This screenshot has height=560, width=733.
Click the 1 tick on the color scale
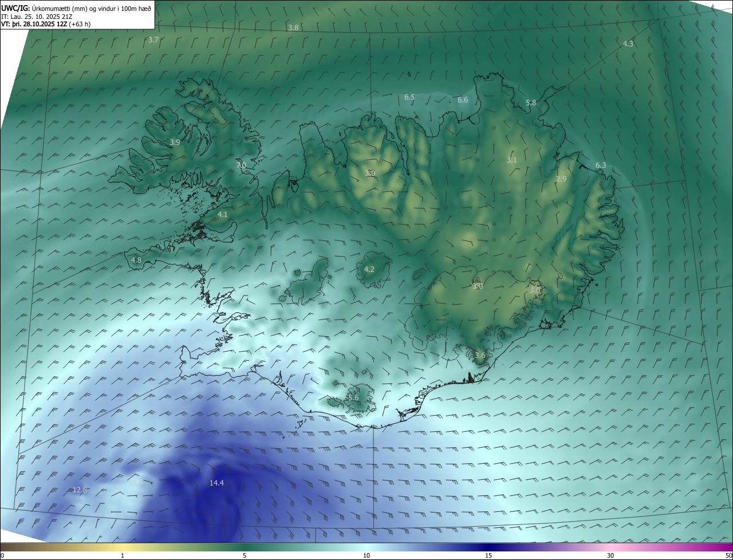point(123,555)
